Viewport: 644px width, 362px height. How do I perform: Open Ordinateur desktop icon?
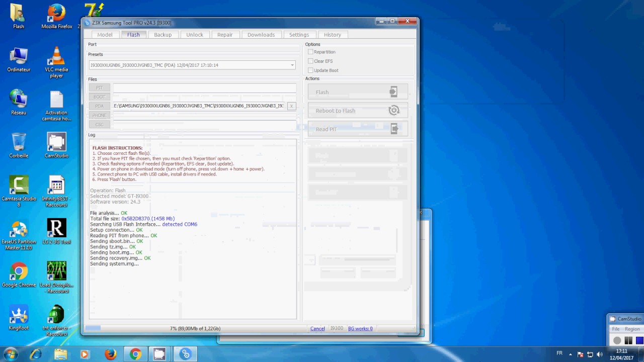point(19,60)
